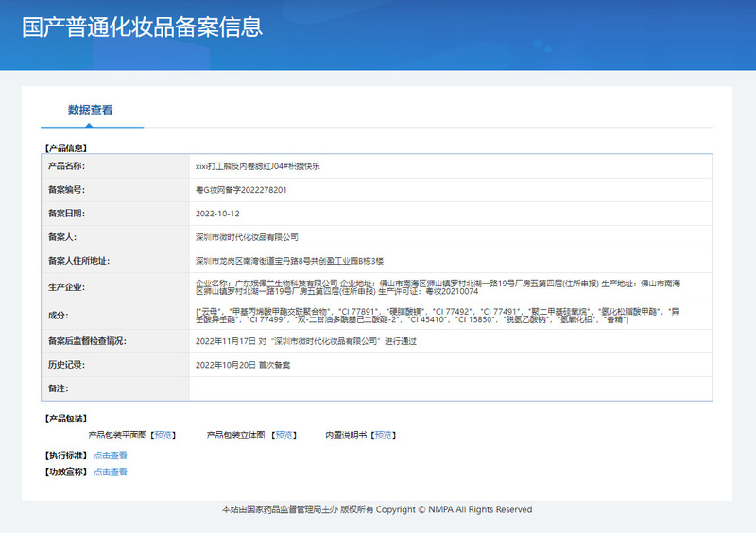The width and height of the screenshot is (756, 533).
Task: Click history record 2022年10月20日 首次备案
Action: point(243,365)
